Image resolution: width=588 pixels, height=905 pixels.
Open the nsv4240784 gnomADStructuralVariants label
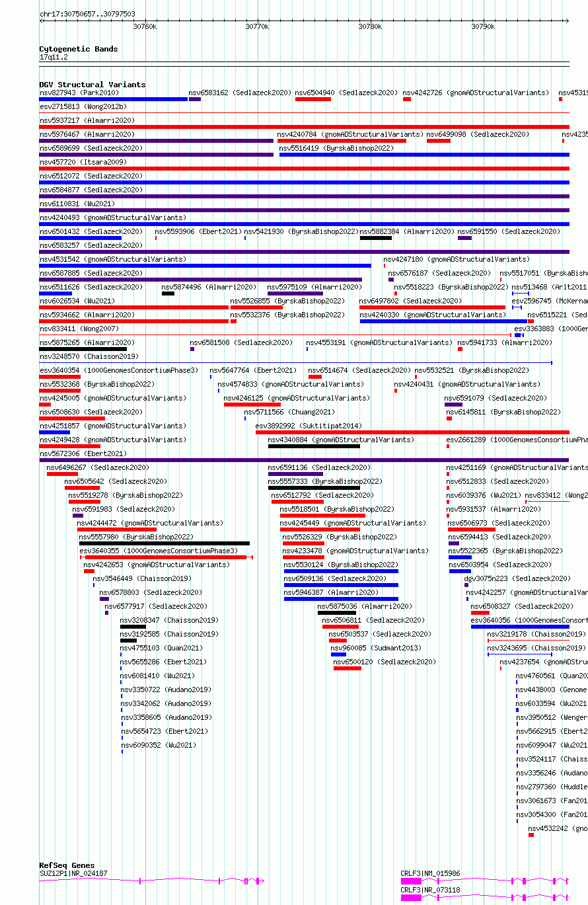[x=350, y=134]
